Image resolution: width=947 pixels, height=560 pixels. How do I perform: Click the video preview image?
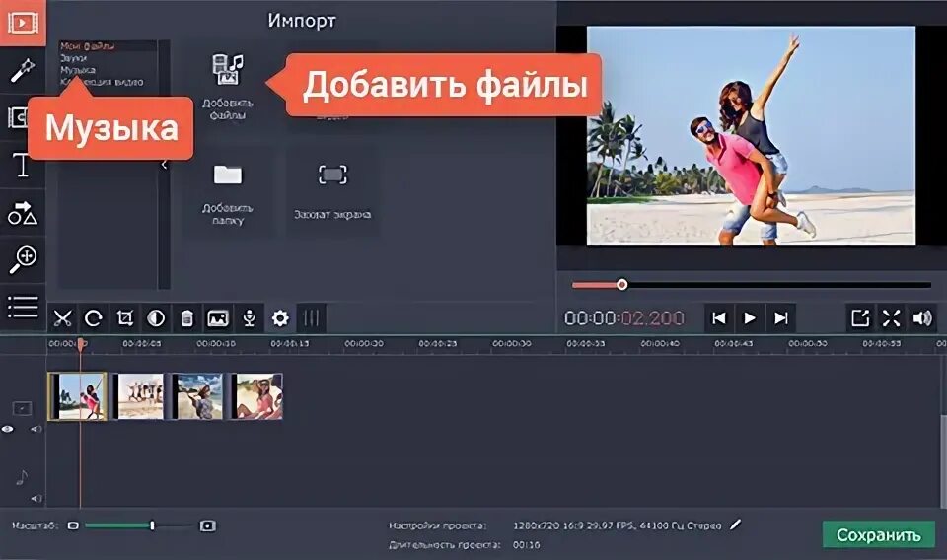click(x=751, y=136)
